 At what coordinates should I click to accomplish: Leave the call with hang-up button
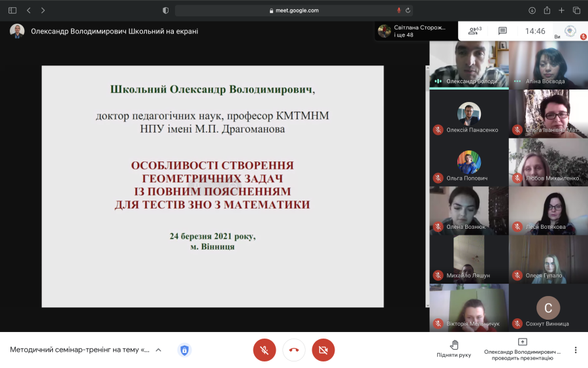click(x=294, y=350)
